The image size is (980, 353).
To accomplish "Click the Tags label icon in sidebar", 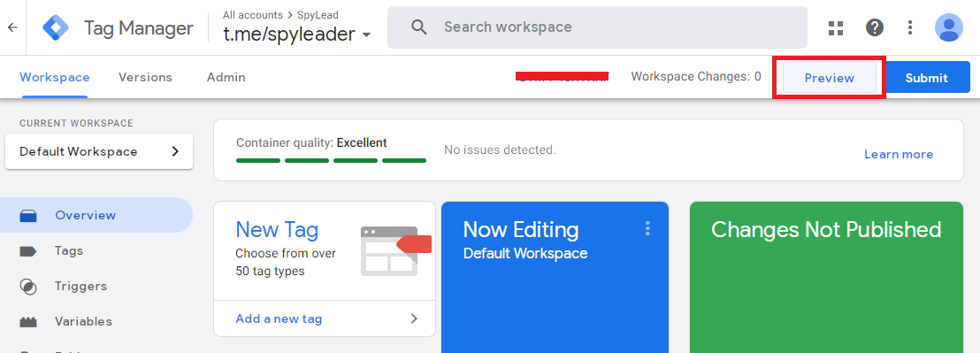I will [x=29, y=251].
